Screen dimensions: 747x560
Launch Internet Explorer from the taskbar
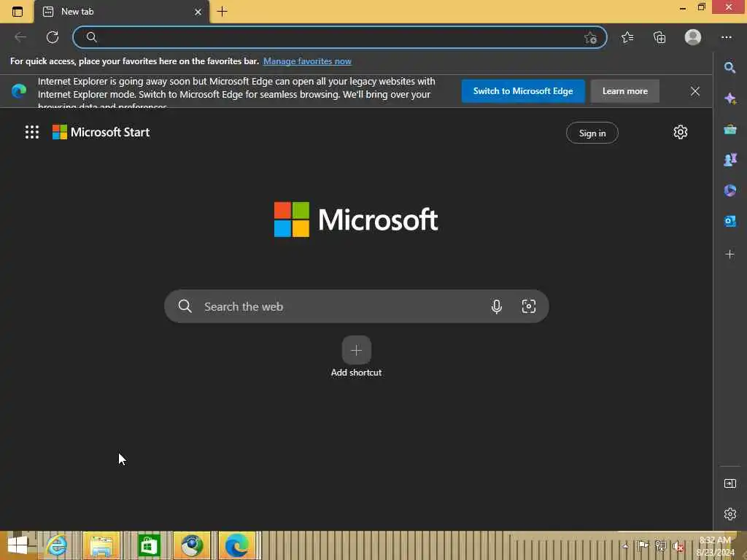pos(57,545)
